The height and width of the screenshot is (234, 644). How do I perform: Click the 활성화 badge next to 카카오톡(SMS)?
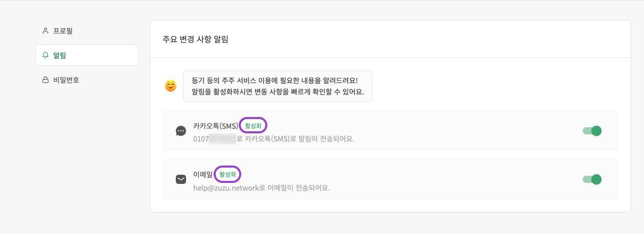pos(253,126)
